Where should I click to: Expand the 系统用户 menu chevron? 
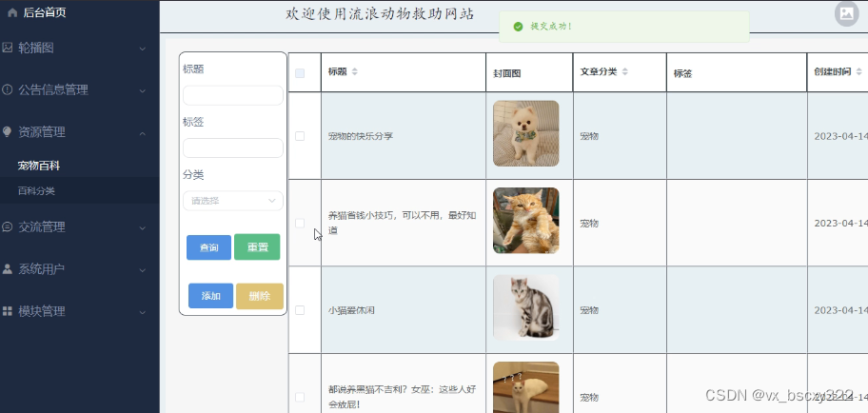click(x=142, y=270)
